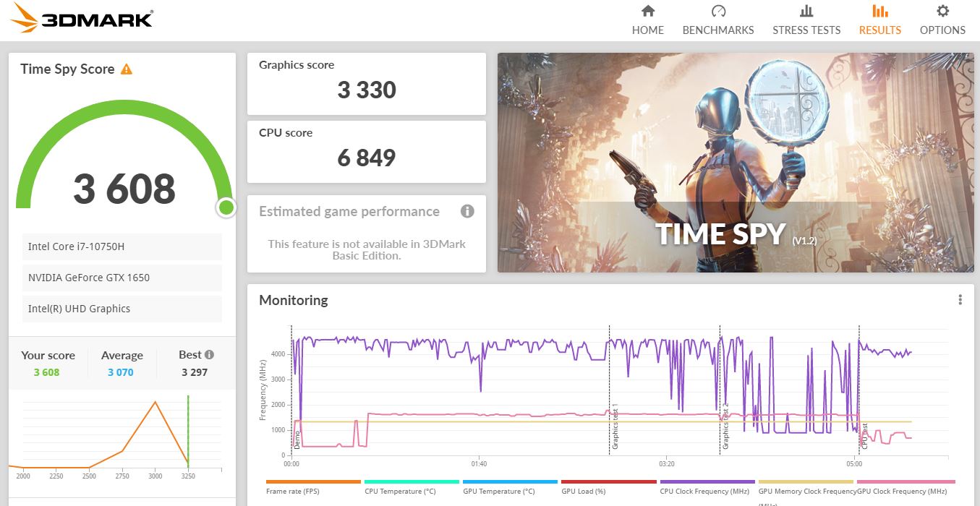Click the Graphics score value 3 330
This screenshot has height=506, width=980.
click(x=367, y=90)
